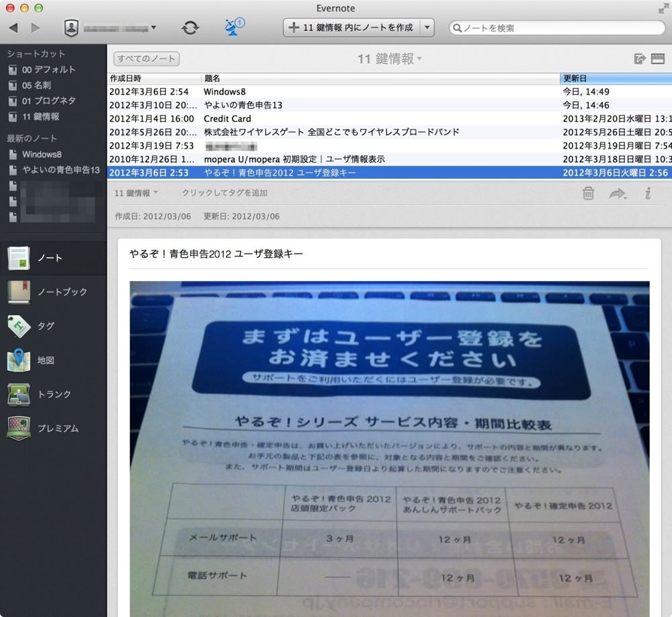This screenshot has height=617, width=672.
Task: Open recent note Windows8 in sidebar
Action: click(42, 155)
